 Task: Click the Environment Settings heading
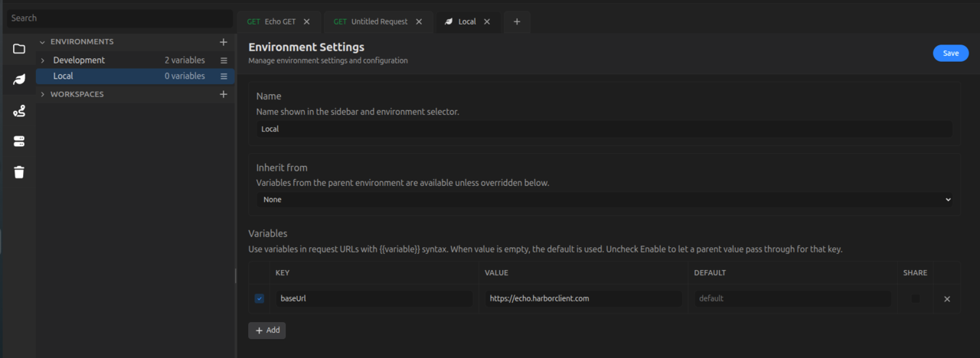pos(306,47)
